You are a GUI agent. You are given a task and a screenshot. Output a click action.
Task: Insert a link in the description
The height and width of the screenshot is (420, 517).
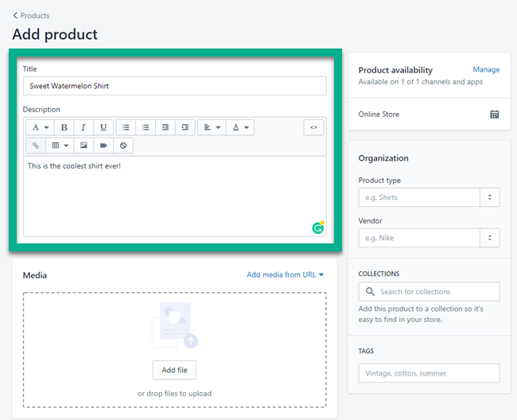pos(36,146)
